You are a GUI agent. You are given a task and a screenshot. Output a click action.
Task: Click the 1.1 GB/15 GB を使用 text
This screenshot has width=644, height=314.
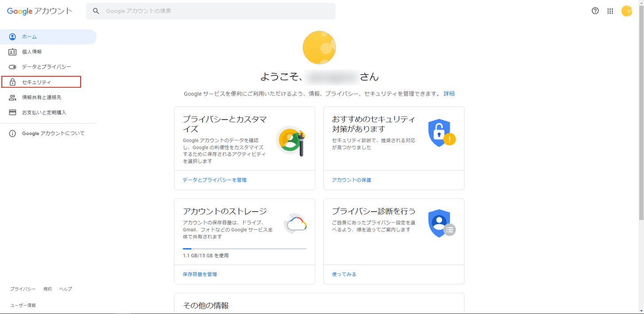206,256
